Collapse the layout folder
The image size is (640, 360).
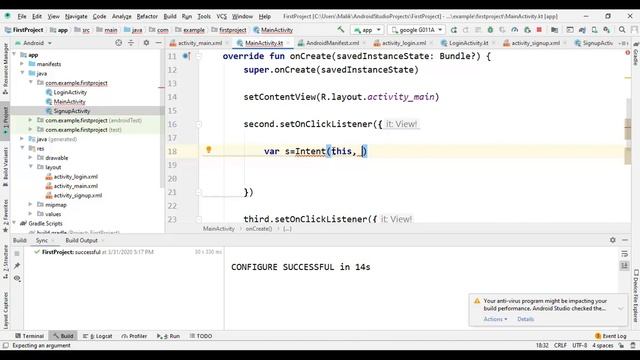pos(31,167)
